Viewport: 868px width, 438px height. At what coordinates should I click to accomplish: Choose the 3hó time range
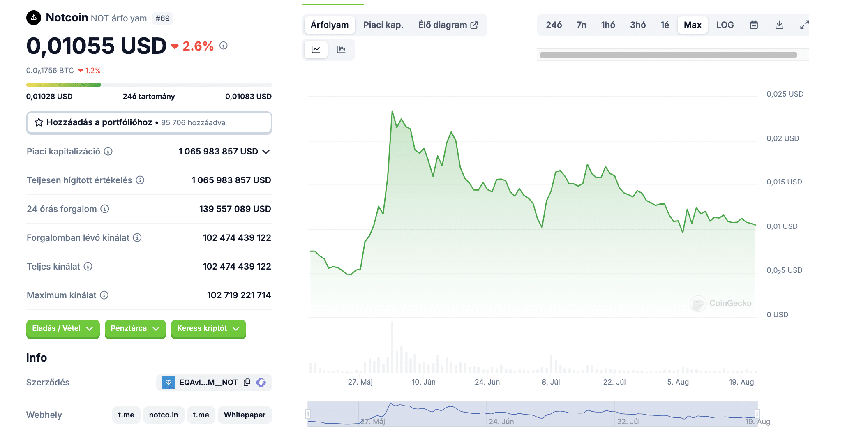point(637,25)
